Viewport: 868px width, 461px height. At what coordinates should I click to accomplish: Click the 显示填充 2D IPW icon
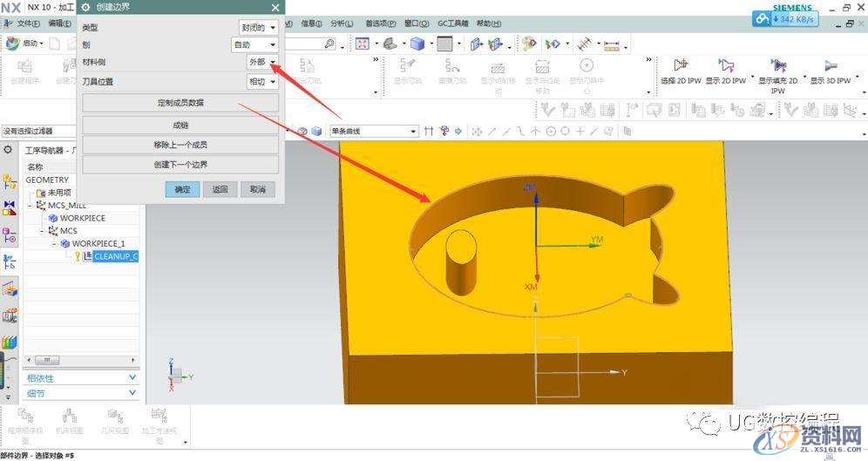coord(776,66)
